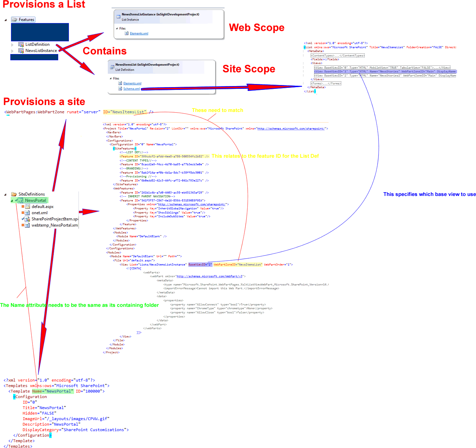Click the BaseViewID="2" NewsStories2 View line
This screenshot has height=448, width=476.
coord(385,75)
